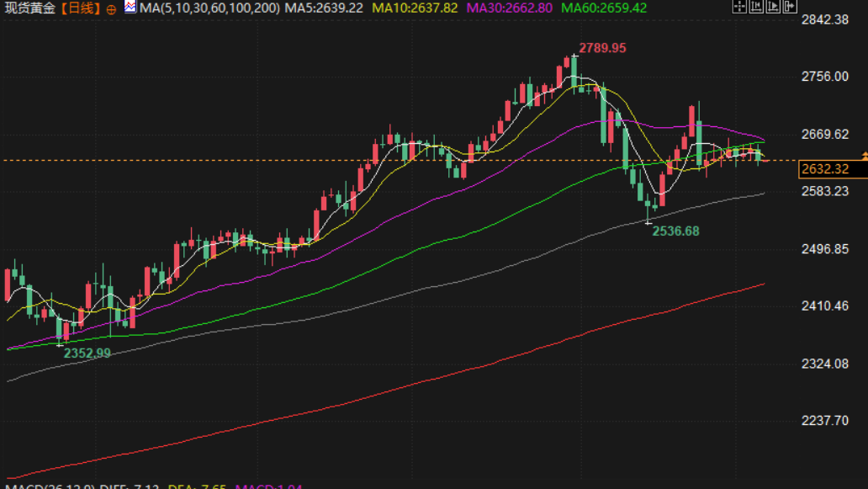Click the 2583.23 price axis label

click(825, 191)
